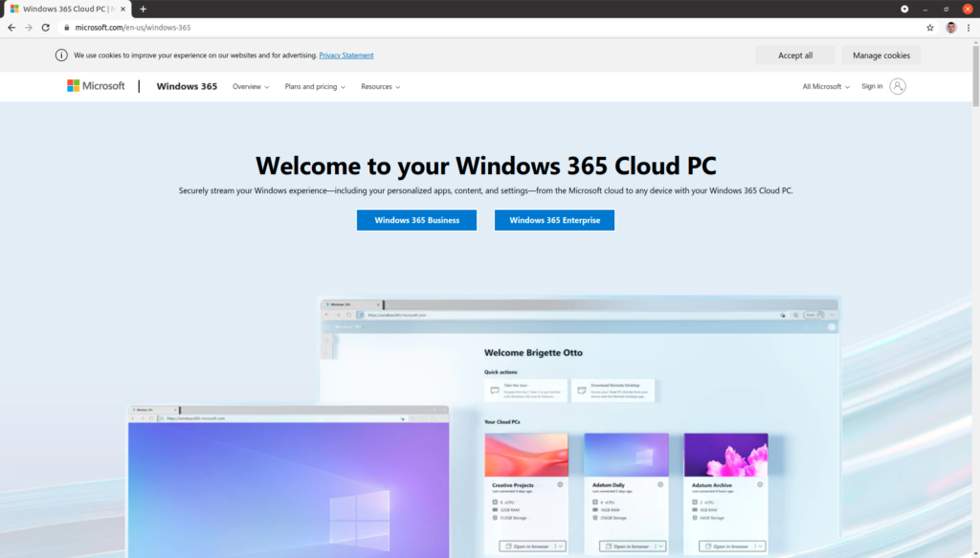Open the All Microsoft dropdown
This screenshot has width=980, height=558.
826,87
